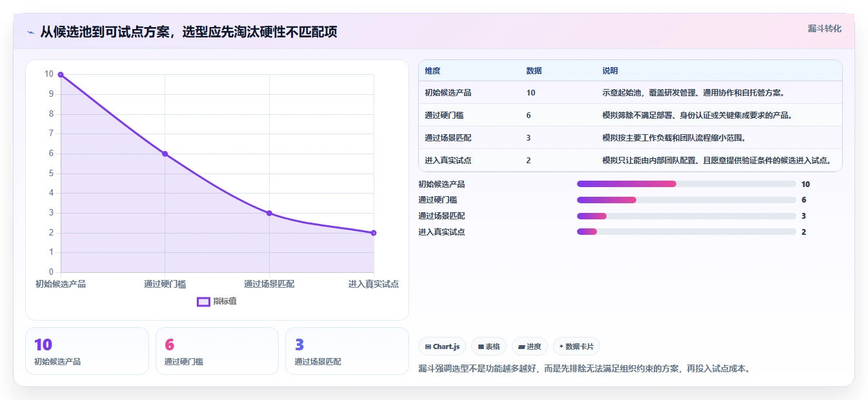This screenshot has height=400, width=868.
Task: Click the 表格 chip
Action: coord(489,346)
